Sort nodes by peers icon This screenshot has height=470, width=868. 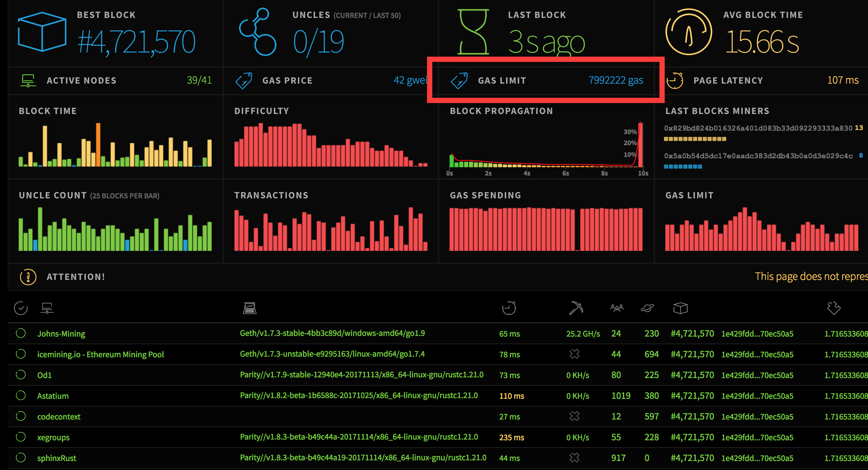point(617,308)
